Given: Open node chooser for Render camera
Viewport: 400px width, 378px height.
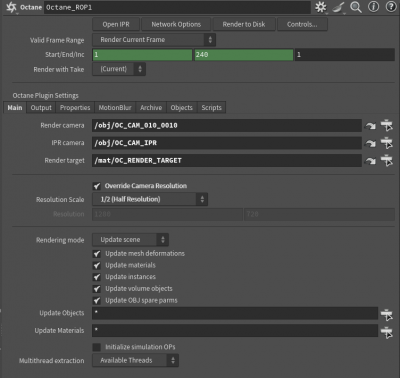Looking at the screenshot, I should pyautogui.click(x=387, y=125).
